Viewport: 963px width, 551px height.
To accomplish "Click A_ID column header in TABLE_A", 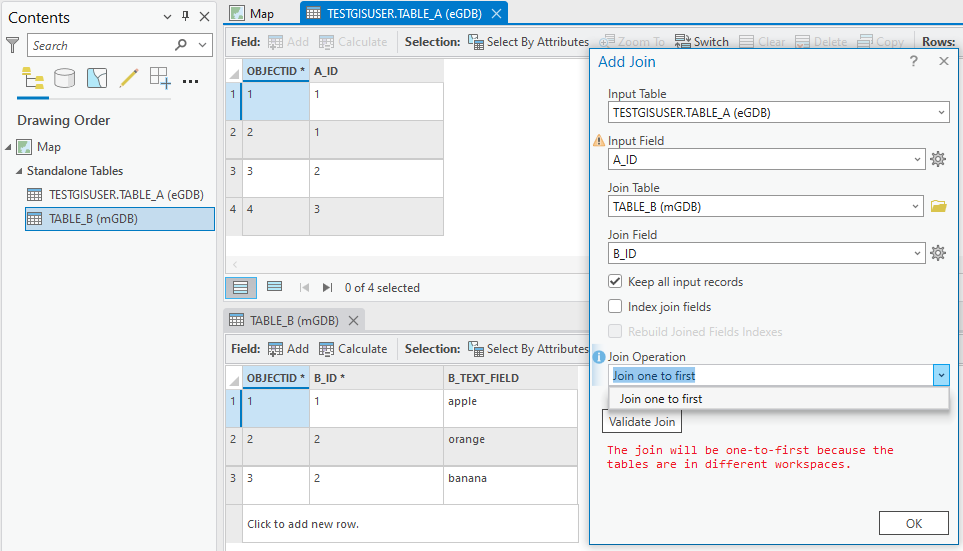I will tap(376, 71).
